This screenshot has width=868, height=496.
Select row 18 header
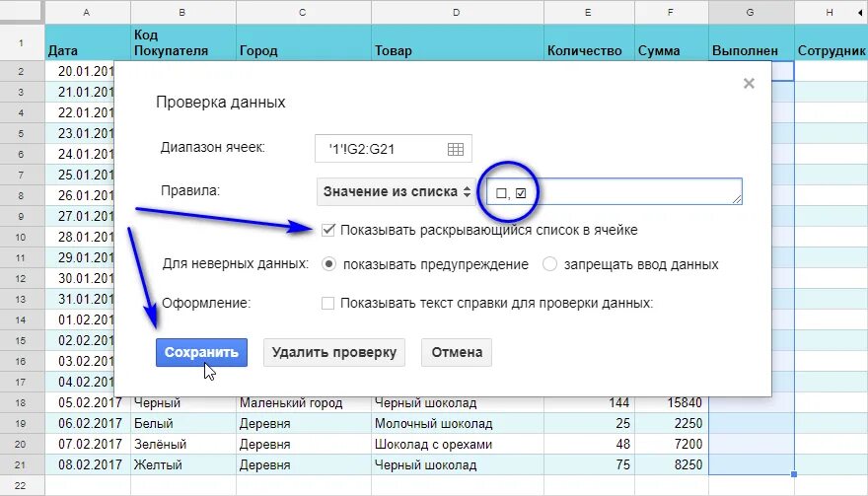(x=22, y=402)
